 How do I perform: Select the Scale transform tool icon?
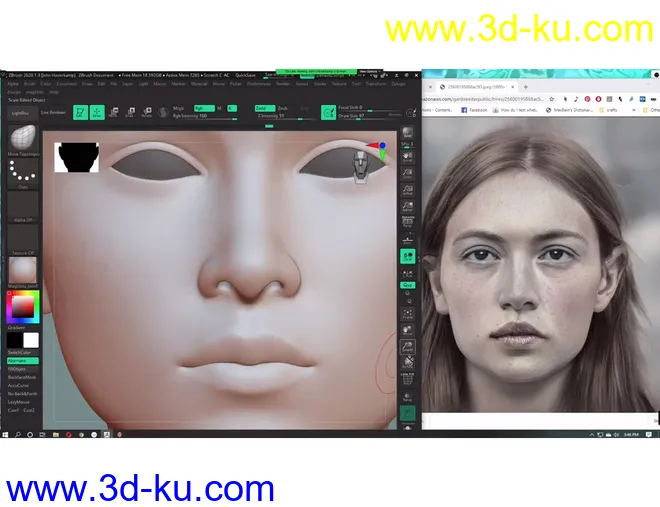click(130, 112)
